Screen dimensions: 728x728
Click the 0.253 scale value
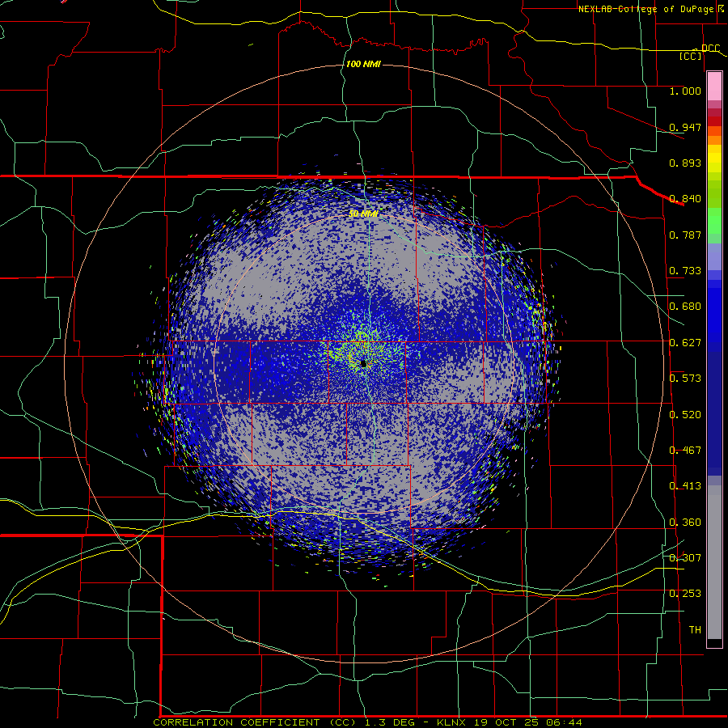pos(685,594)
